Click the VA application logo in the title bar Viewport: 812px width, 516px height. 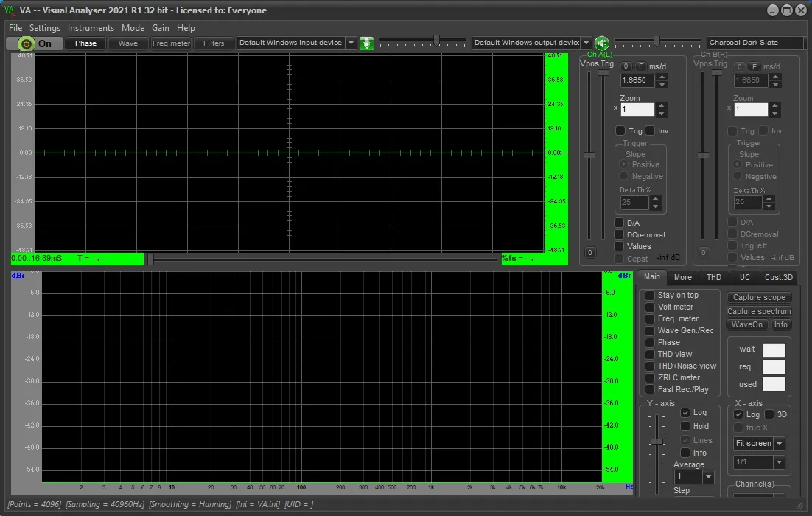tap(9, 10)
